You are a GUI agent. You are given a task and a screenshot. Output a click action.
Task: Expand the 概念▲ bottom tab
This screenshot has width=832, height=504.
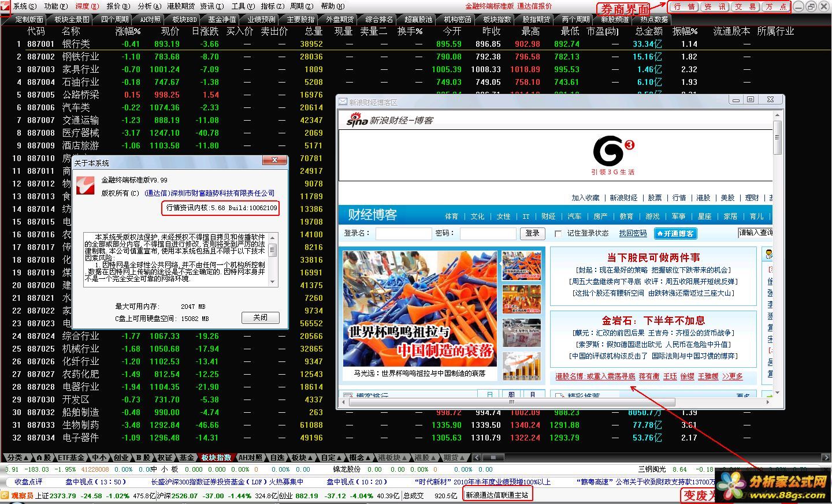(359, 457)
